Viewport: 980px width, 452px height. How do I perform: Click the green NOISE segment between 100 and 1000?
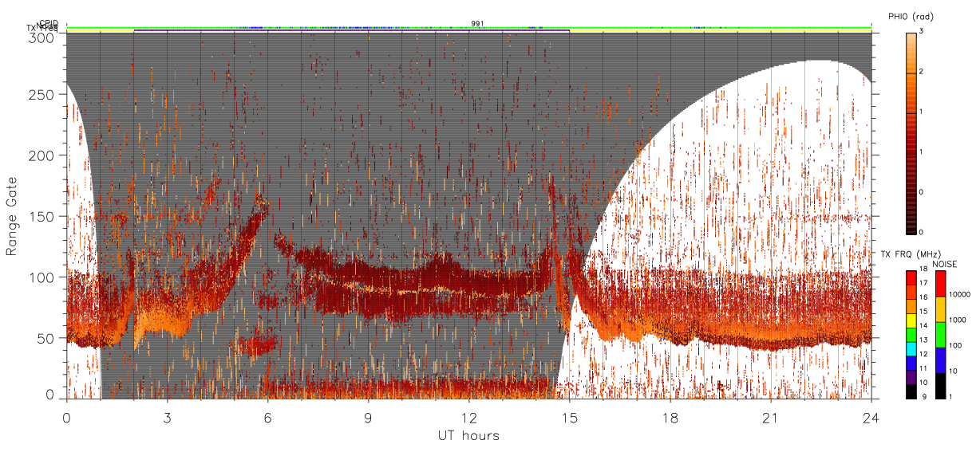pyautogui.click(x=942, y=335)
